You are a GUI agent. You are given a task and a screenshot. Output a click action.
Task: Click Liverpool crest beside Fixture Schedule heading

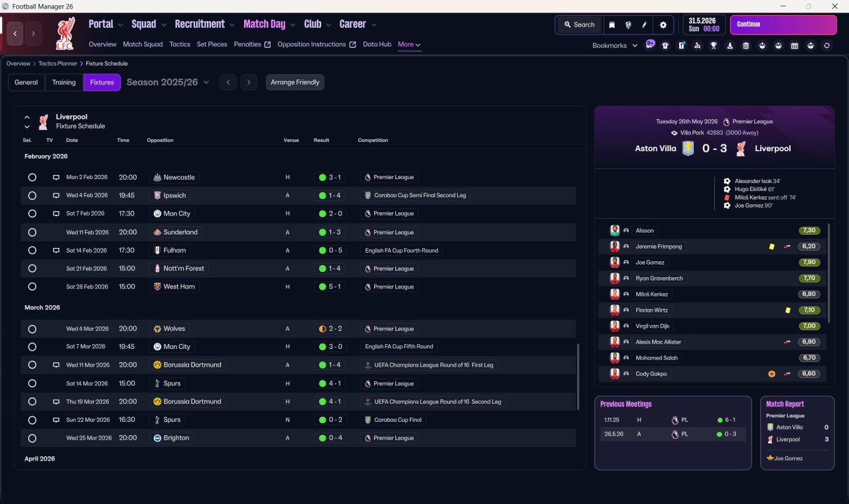pos(43,122)
